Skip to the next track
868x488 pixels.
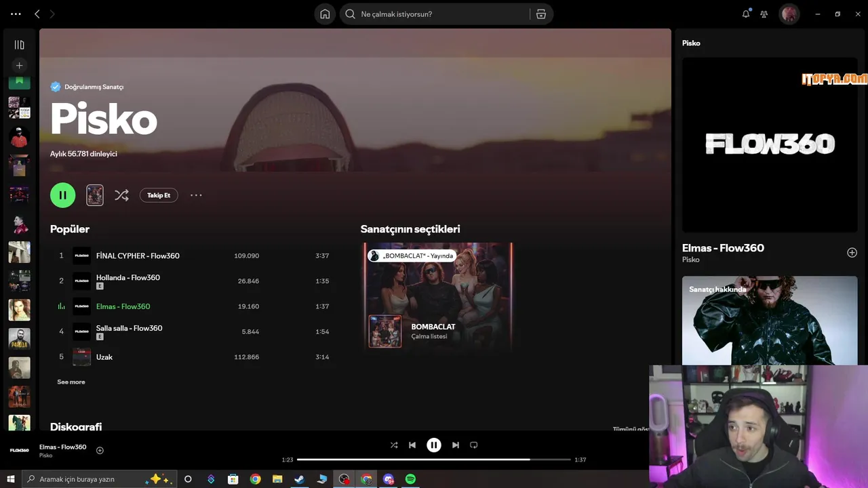pos(456,445)
